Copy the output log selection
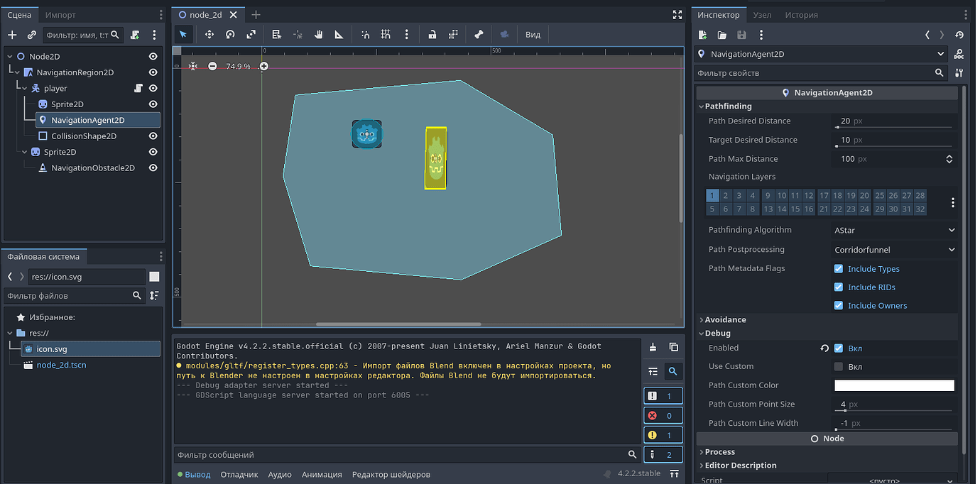This screenshot has height=484, width=980. coord(673,348)
